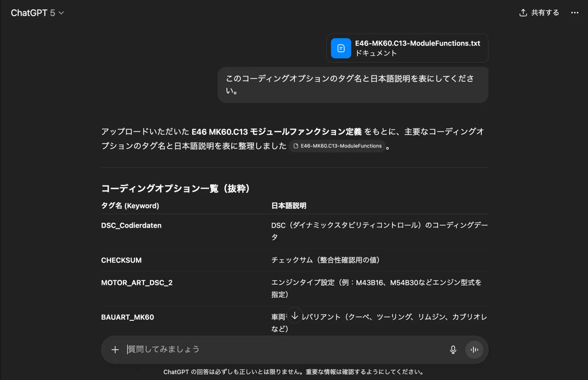
Task: Click the microphone dictation icon
Action: [x=453, y=349]
